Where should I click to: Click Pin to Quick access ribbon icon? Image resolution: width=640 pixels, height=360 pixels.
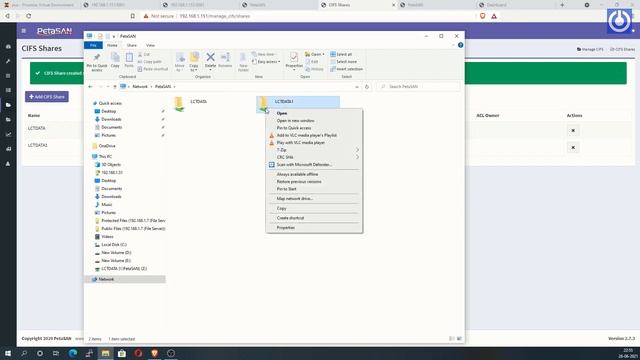pyautogui.click(x=97, y=62)
